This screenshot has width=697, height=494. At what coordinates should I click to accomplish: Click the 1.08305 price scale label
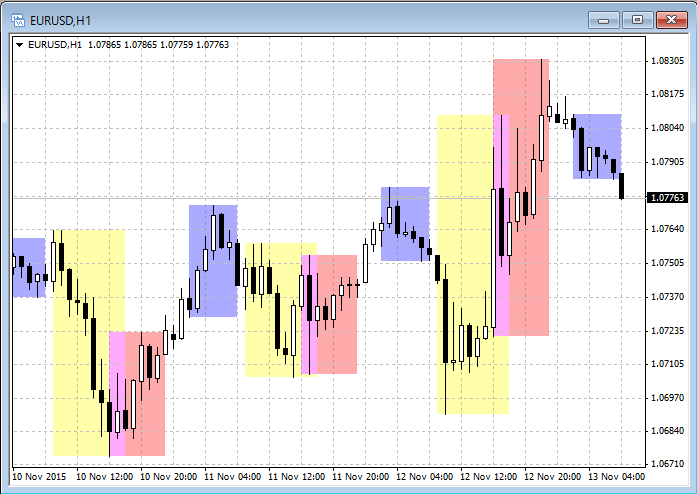click(x=667, y=61)
